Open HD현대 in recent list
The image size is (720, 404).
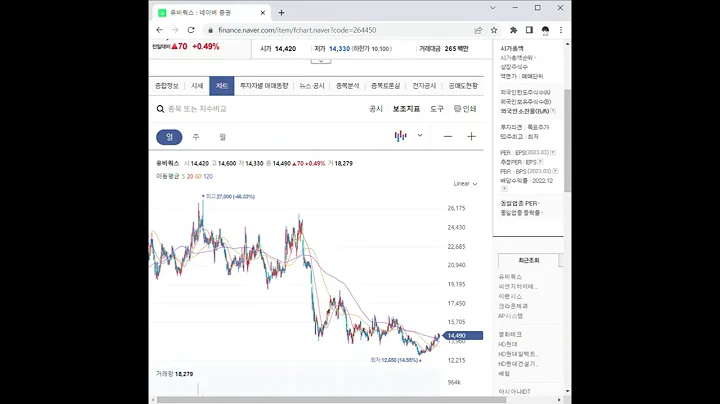(x=508, y=344)
